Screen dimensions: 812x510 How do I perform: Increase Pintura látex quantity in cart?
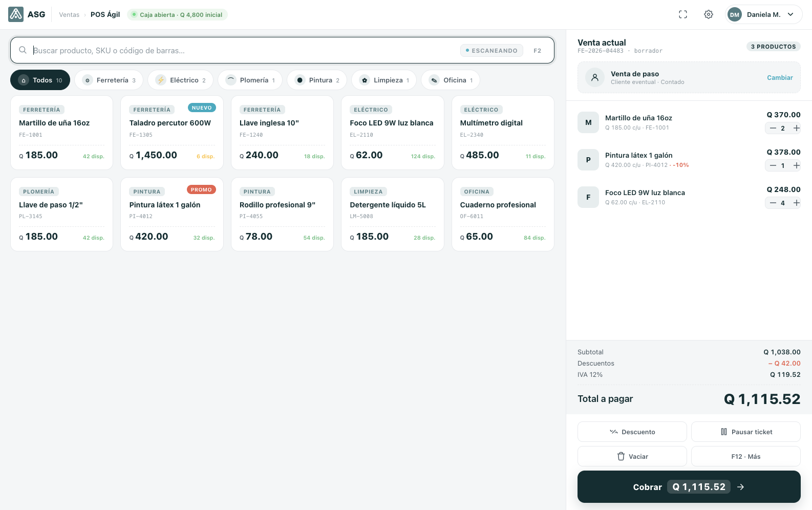pos(797,165)
